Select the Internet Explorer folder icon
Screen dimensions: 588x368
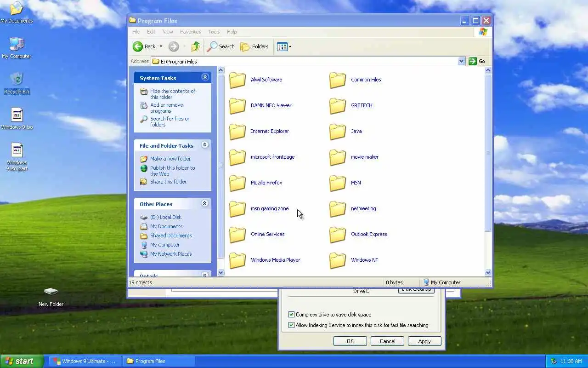pyautogui.click(x=237, y=132)
